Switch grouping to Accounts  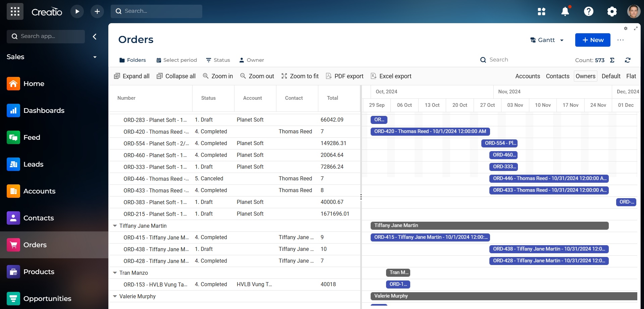click(x=527, y=76)
